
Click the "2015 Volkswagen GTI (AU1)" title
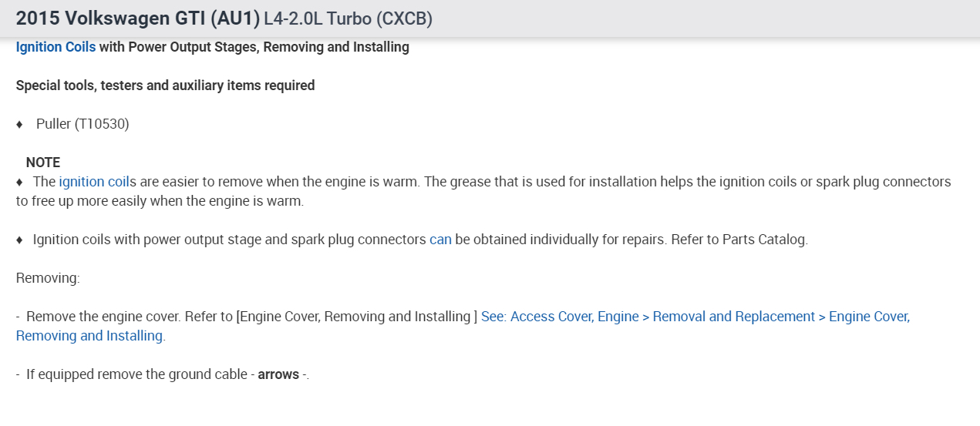tap(137, 18)
